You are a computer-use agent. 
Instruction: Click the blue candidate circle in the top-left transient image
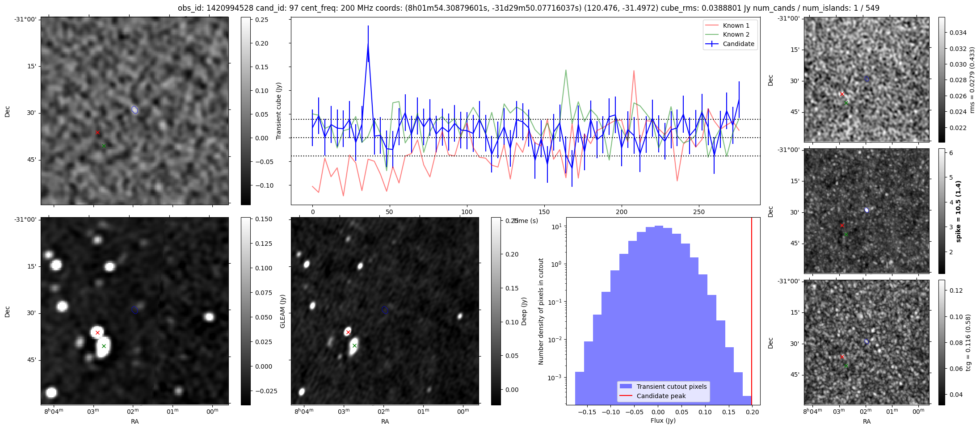click(x=135, y=109)
